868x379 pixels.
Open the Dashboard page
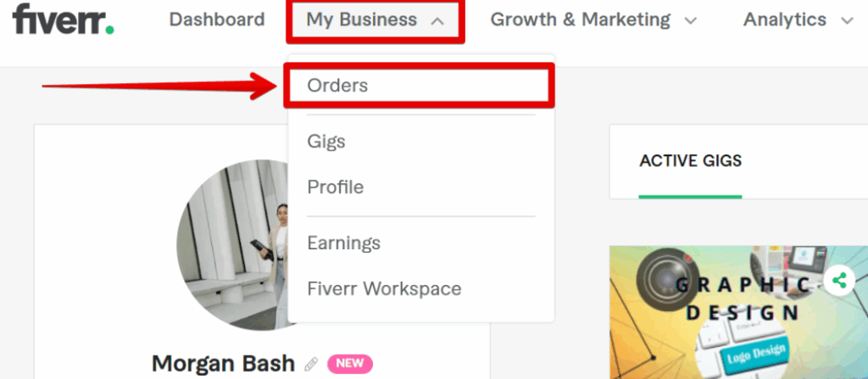coord(217,20)
